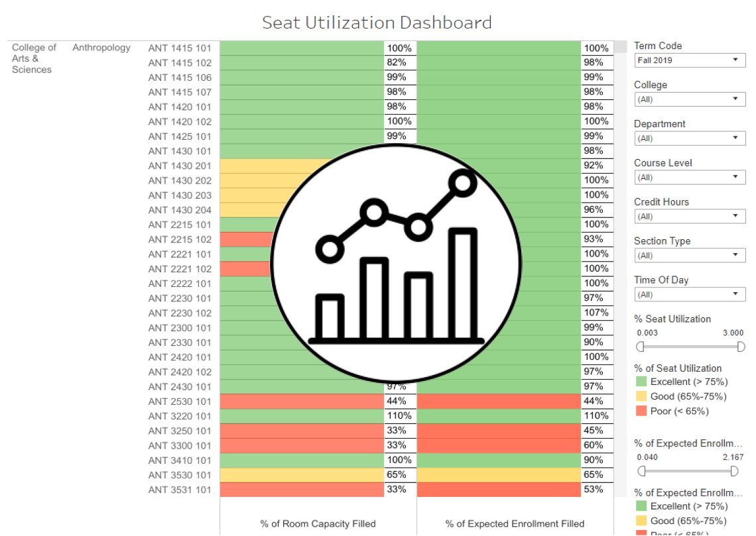Expand the Section Type filter dropdown
The width and height of the screenshot is (756, 536).
click(688, 254)
